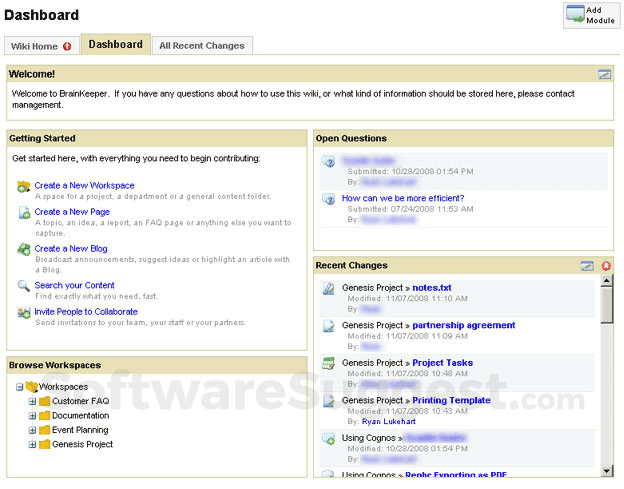The height and width of the screenshot is (489, 624).
Task: Switch to the All Recent Changes tab
Action: click(203, 46)
